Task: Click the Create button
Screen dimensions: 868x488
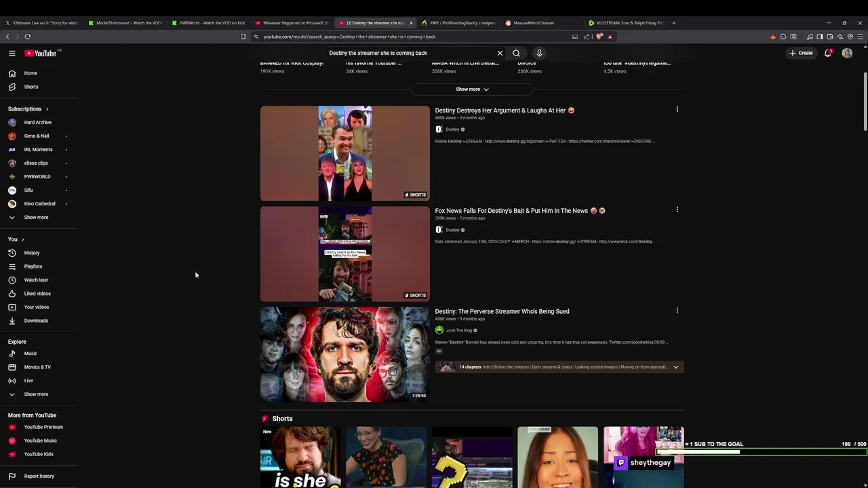Action: click(x=801, y=53)
